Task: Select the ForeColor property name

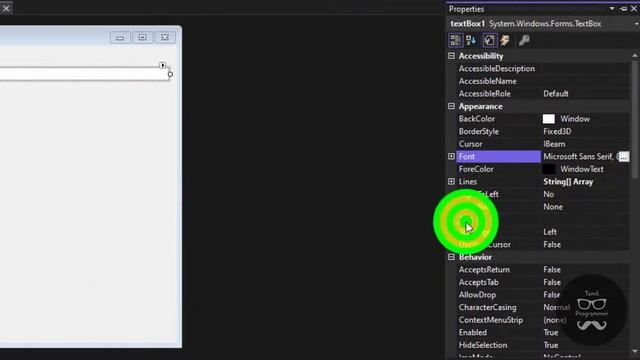Action: (476, 169)
